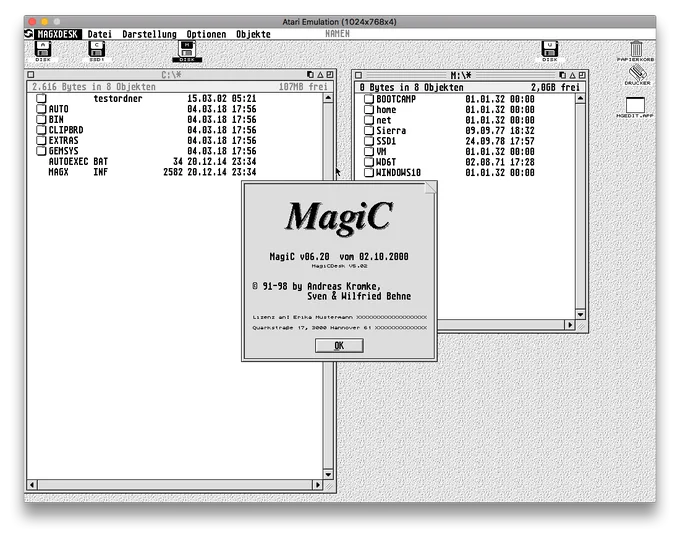680x556 pixels.
Task: Click the sizer corner of C:\* window
Action: click(x=329, y=486)
